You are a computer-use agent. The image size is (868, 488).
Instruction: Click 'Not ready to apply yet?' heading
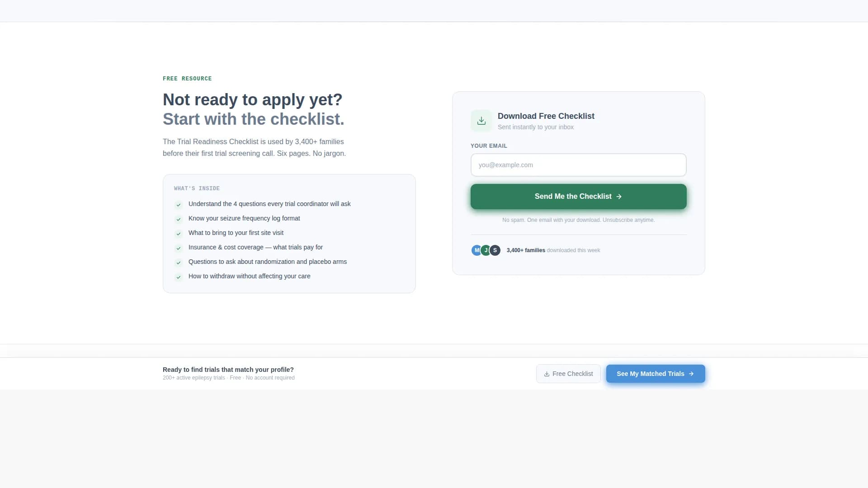click(252, 100)
